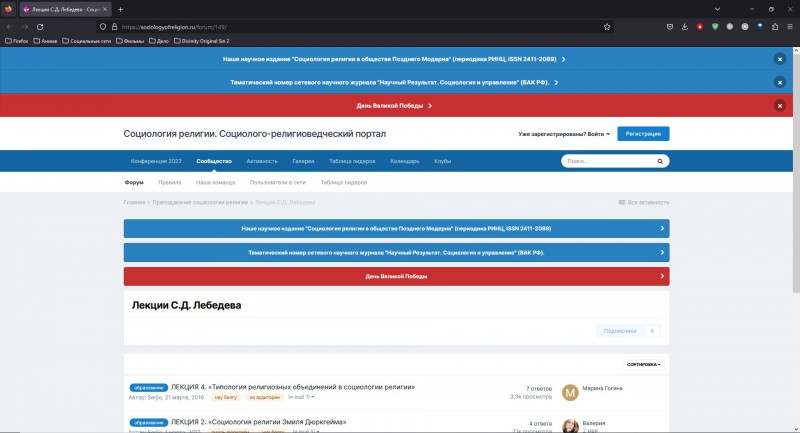Open the extensions puzzle icon
This screenshot has height=433, width=800.
[775, 27]
